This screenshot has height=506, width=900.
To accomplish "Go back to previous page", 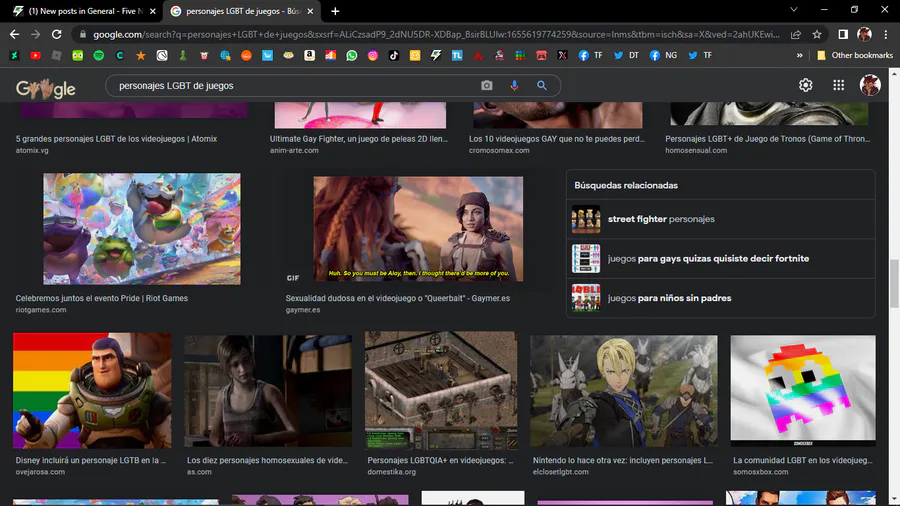I will [14, 34].
